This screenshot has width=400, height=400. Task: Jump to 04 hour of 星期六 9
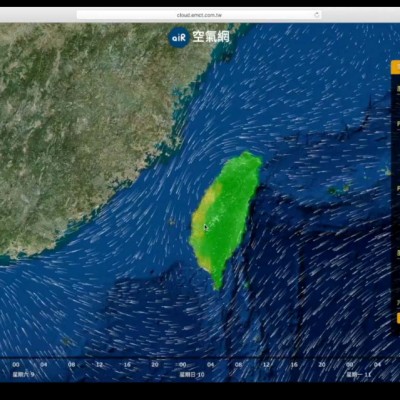[x=44, y=365]
